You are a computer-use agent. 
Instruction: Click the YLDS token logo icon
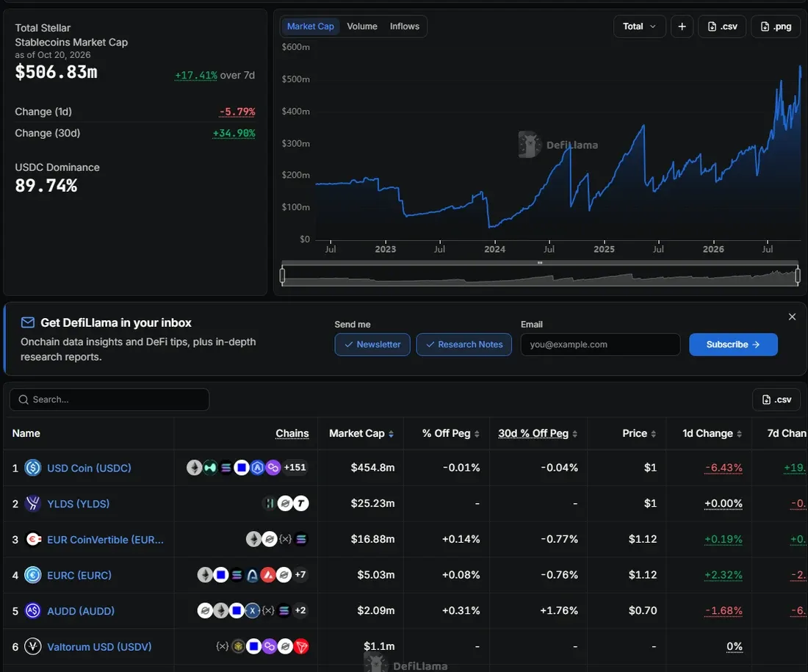coord(33,504)
